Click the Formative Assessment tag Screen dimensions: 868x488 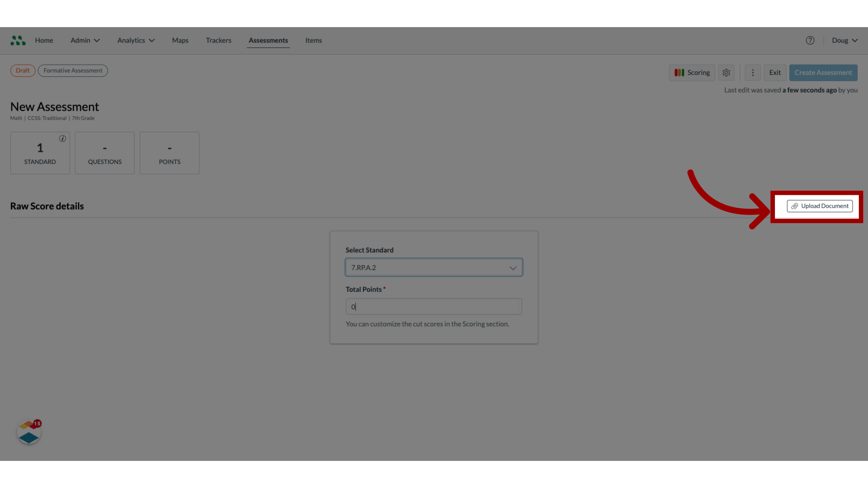click(73, 70)
